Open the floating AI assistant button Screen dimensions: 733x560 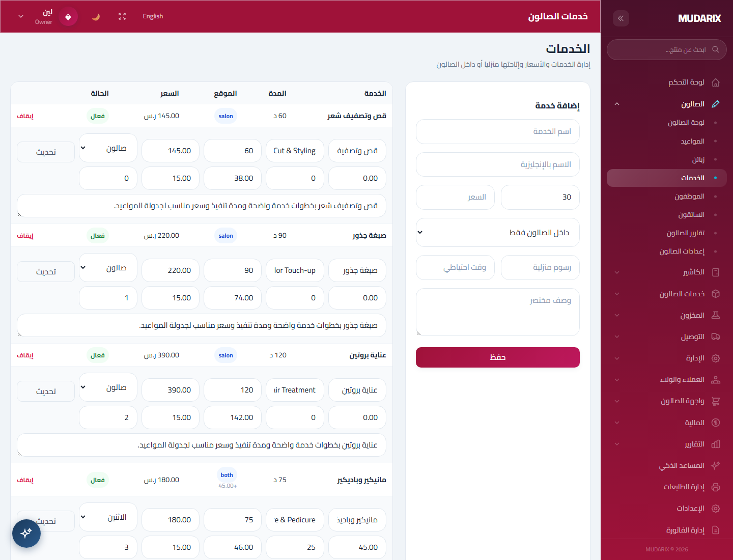(26, 533)
